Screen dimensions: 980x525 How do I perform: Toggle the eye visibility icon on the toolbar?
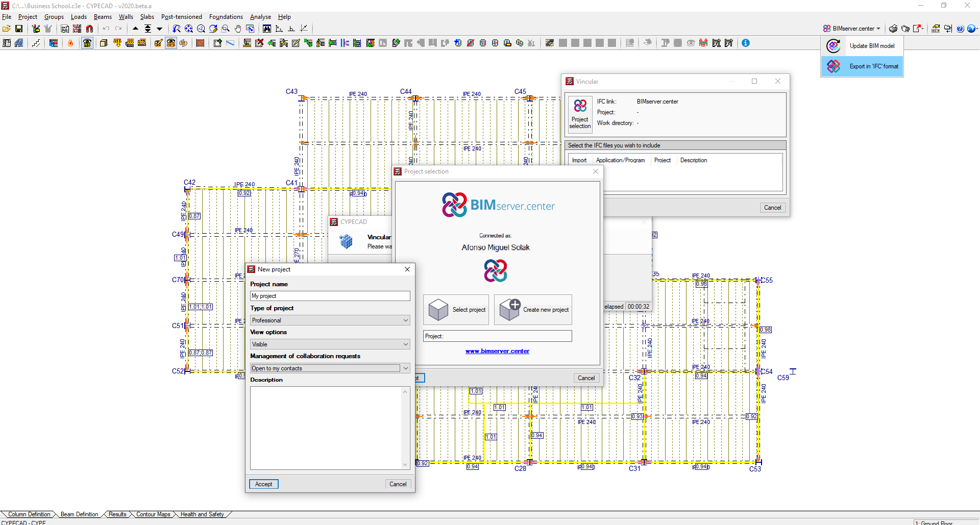tap(691, 43)
